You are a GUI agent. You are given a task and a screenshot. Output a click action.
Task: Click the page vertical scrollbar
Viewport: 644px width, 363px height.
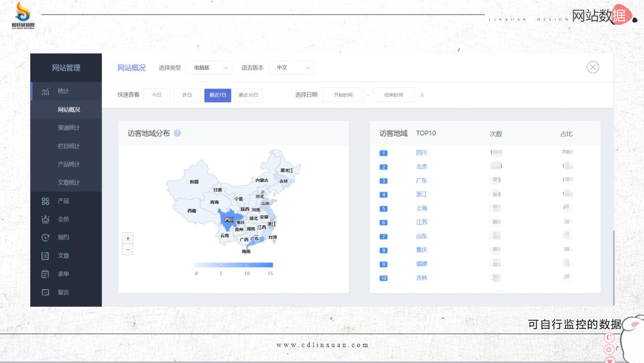click(x=613, y=268)
